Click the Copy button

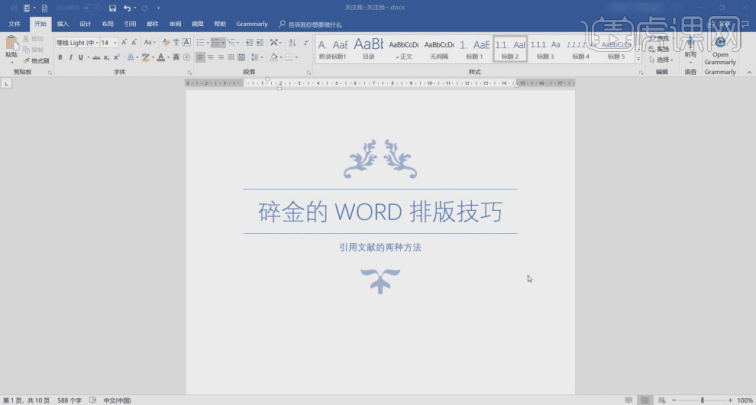pyautogui.click(x=33, y=50)
